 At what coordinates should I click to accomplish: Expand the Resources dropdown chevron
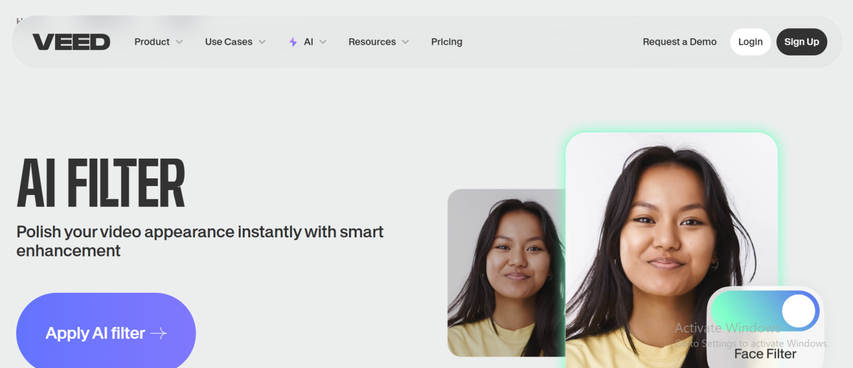coord(405,42)
